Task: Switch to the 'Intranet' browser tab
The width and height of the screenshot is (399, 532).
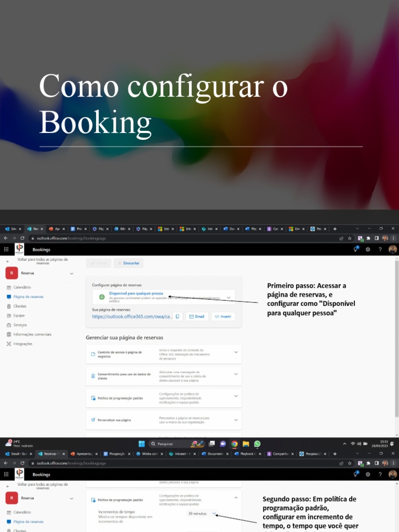Action: point(183,454)
